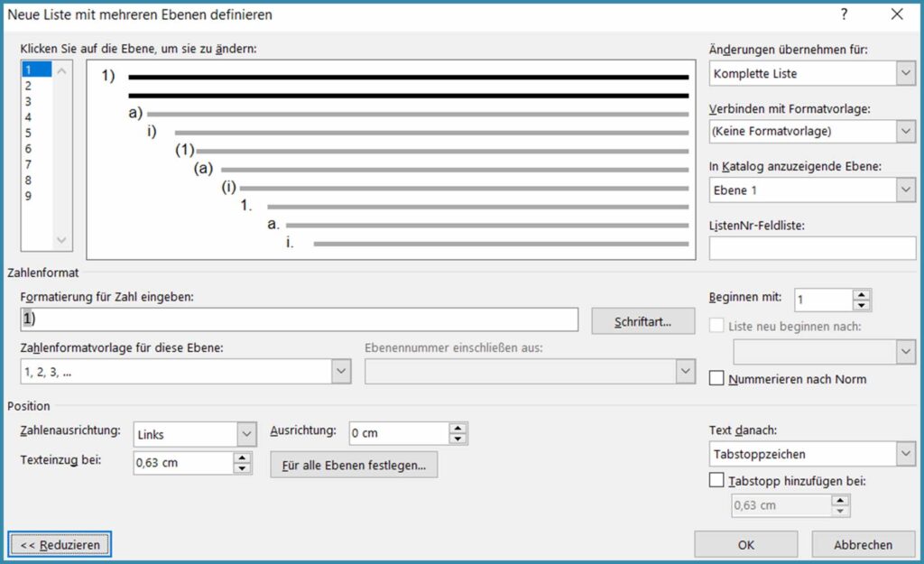Expand 'Verbinden mit Formatvorlage' dropdown
Screen dimensions: 924x564
tap(906, 132)
